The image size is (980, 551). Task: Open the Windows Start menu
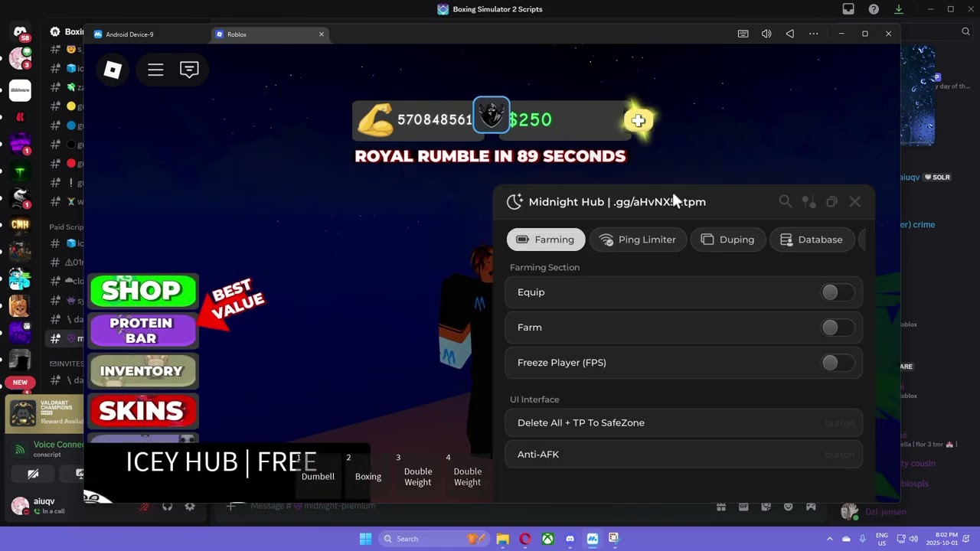pyautogui.click(x=365, y=539)
